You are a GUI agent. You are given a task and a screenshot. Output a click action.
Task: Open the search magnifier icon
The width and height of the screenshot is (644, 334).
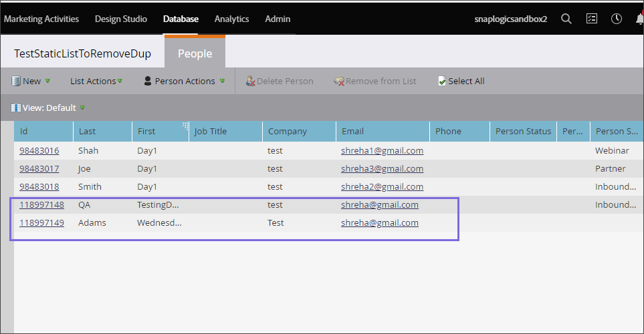coord(566,19)
